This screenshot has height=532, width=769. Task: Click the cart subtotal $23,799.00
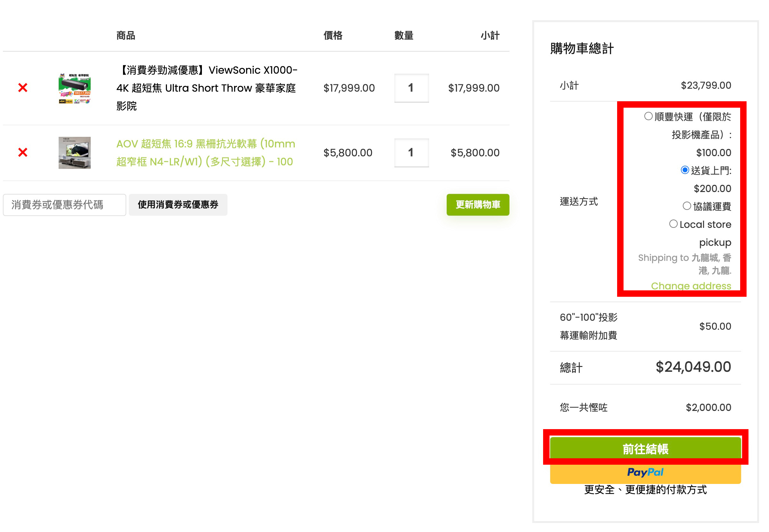point(706,85)
